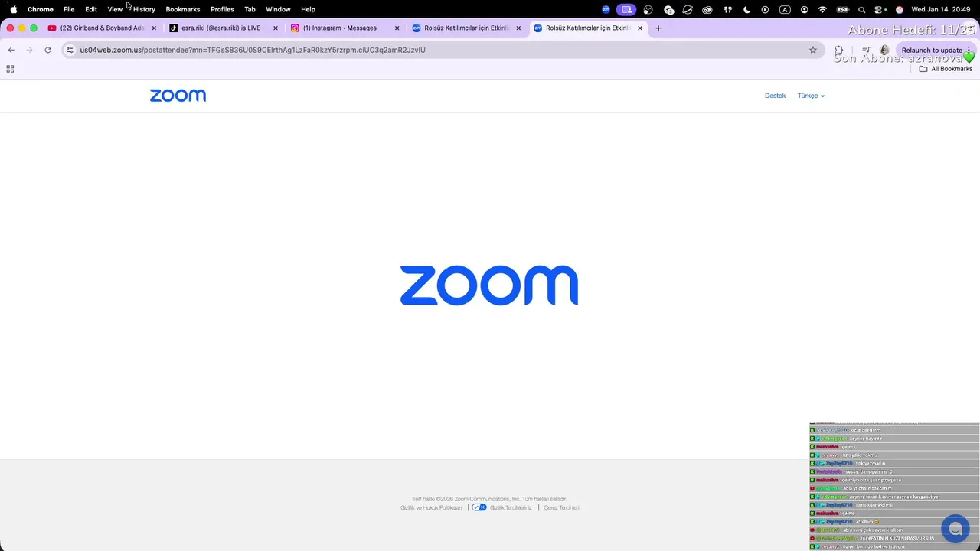Open the Destek support link

[775, 96]
